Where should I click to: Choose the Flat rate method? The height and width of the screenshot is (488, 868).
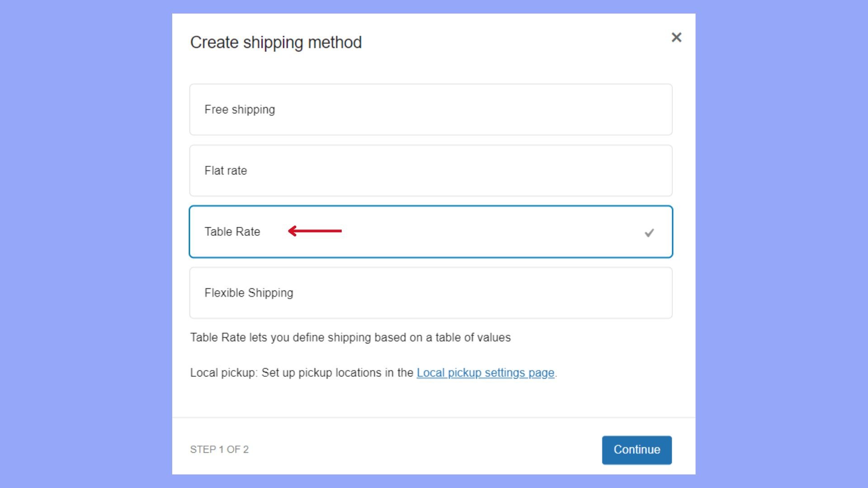coord(430,170)
